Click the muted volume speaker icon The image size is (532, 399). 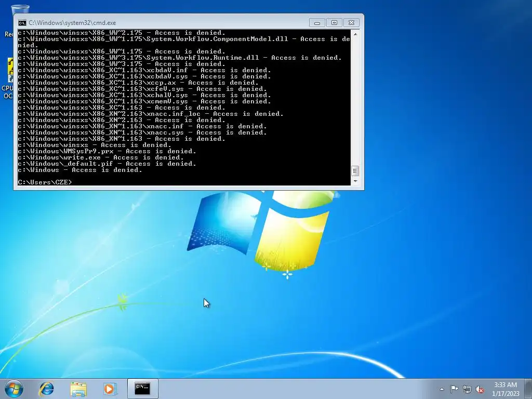(x=480, y=390)
